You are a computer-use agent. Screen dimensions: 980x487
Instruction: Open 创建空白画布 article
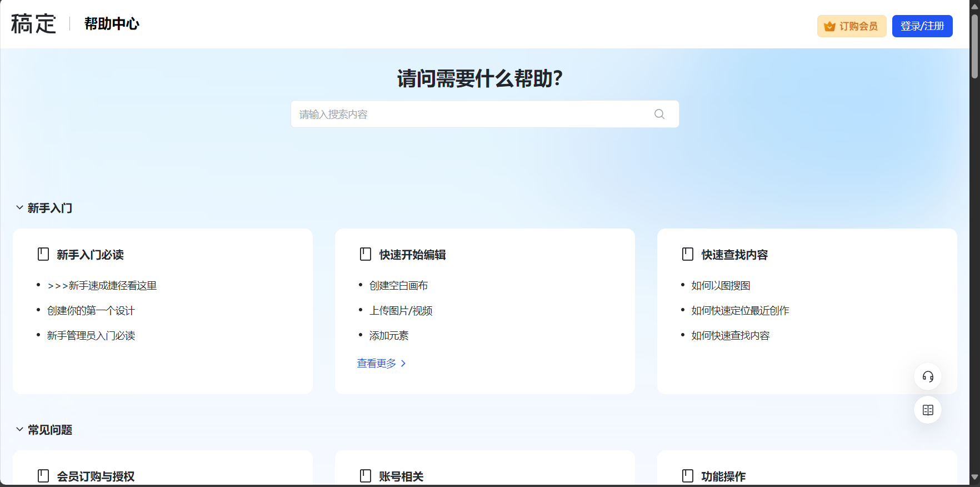(x=398, y=286)
